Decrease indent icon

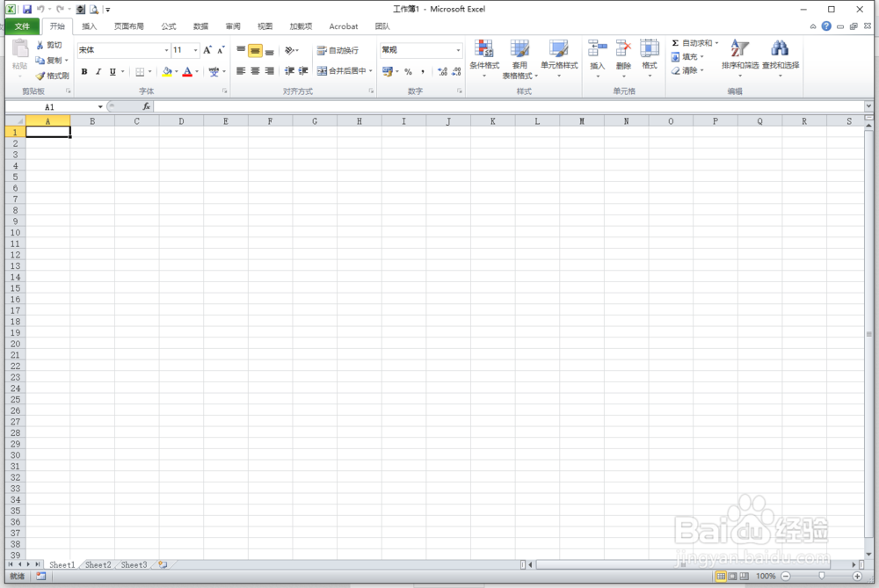coord(289,70)
